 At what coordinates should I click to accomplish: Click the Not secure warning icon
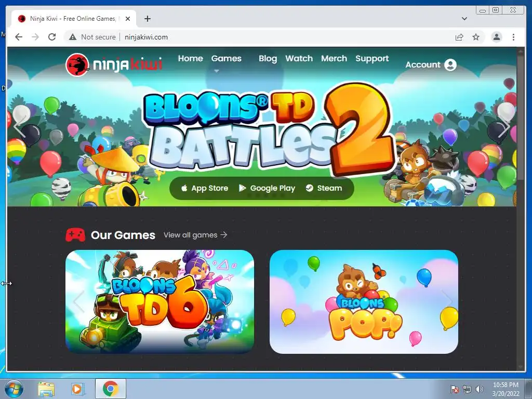(x=73, y=37)
